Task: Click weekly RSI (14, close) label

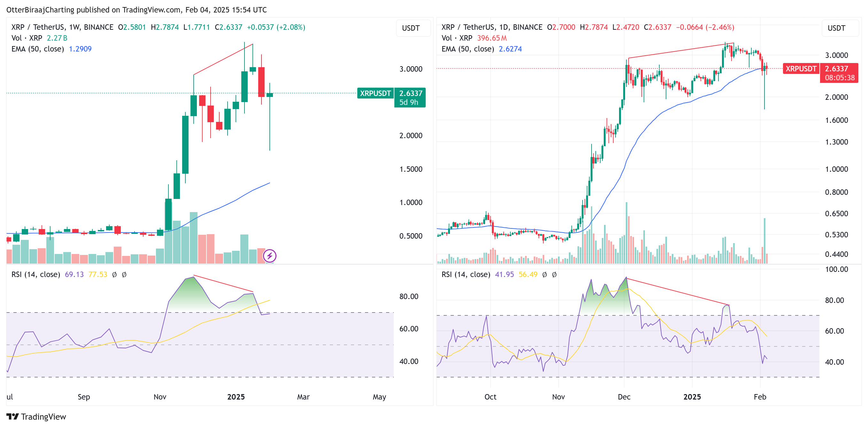Action: pos(36,274)
